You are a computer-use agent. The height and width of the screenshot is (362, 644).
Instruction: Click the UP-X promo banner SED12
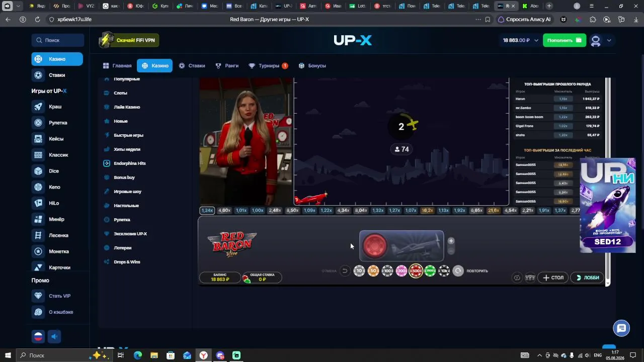coord(608,205)
